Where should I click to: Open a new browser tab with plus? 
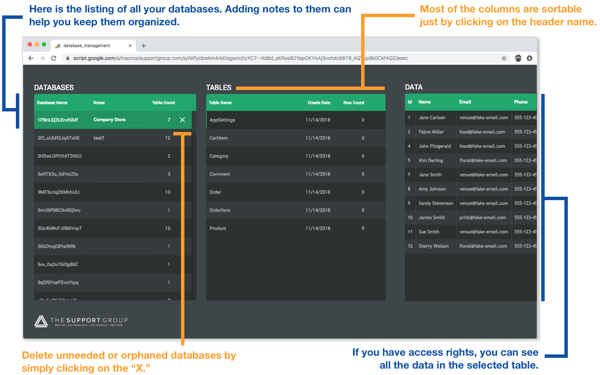143,46
